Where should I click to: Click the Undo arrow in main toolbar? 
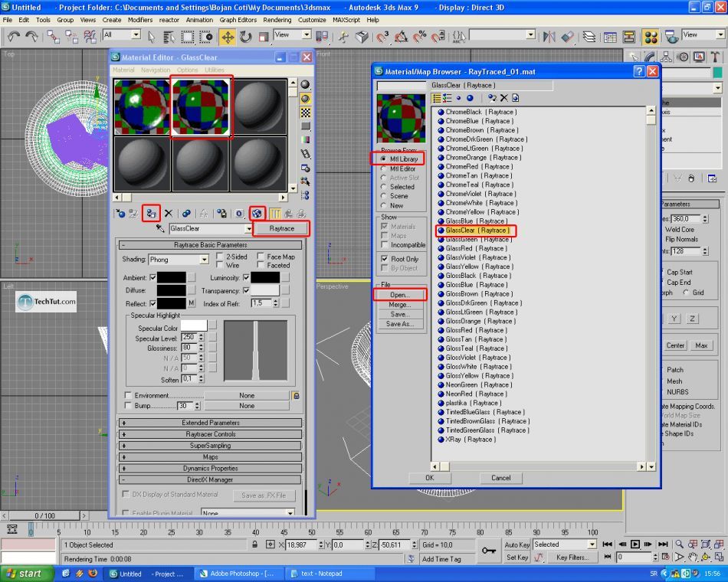[x=14, y=36]
